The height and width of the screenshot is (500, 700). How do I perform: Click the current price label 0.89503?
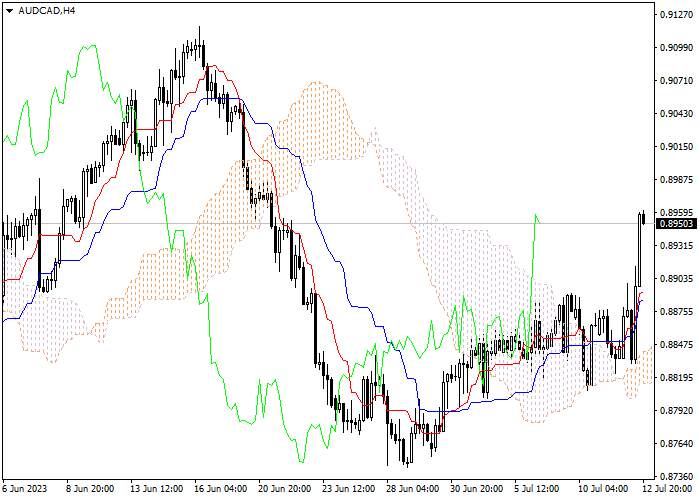(x=678, y=224)
